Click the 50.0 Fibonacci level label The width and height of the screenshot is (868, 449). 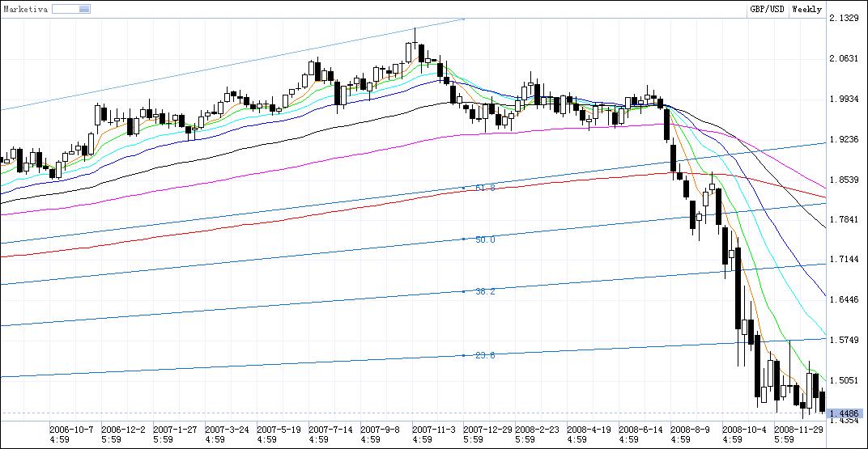click(485, 239)
